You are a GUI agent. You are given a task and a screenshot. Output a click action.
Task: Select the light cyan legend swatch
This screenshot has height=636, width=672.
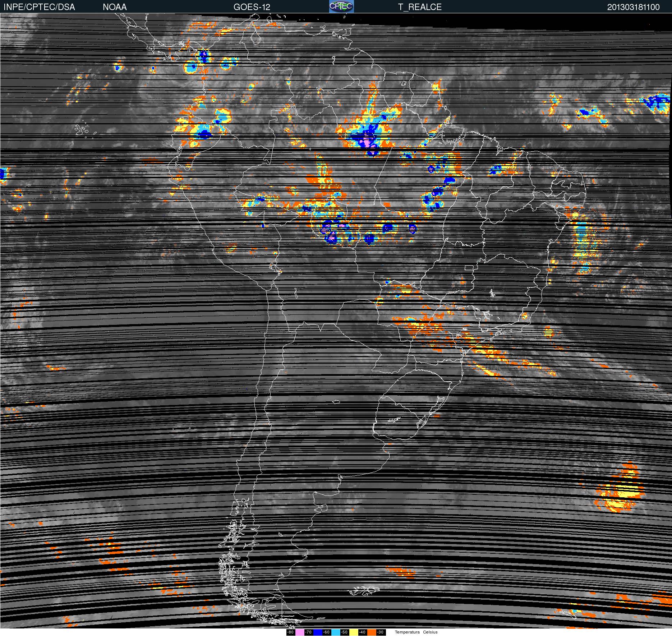pyautogui.click(x=336, y=632)
